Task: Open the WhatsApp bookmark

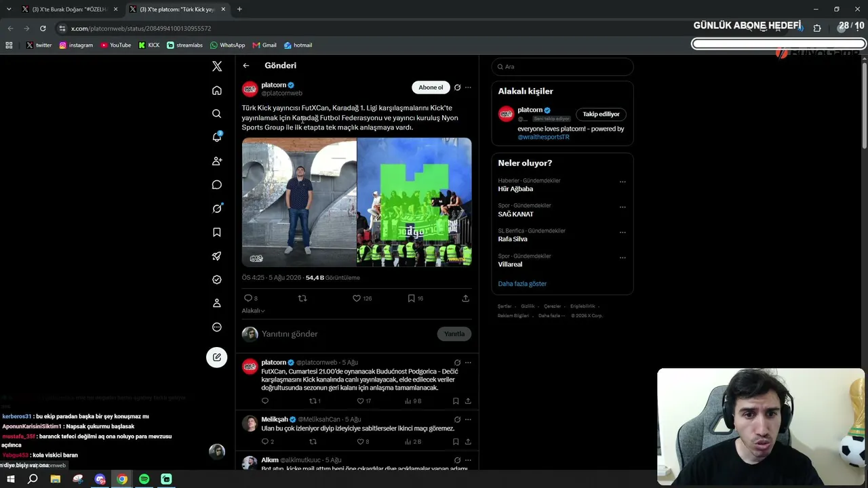Action: [x=228, y=45]
